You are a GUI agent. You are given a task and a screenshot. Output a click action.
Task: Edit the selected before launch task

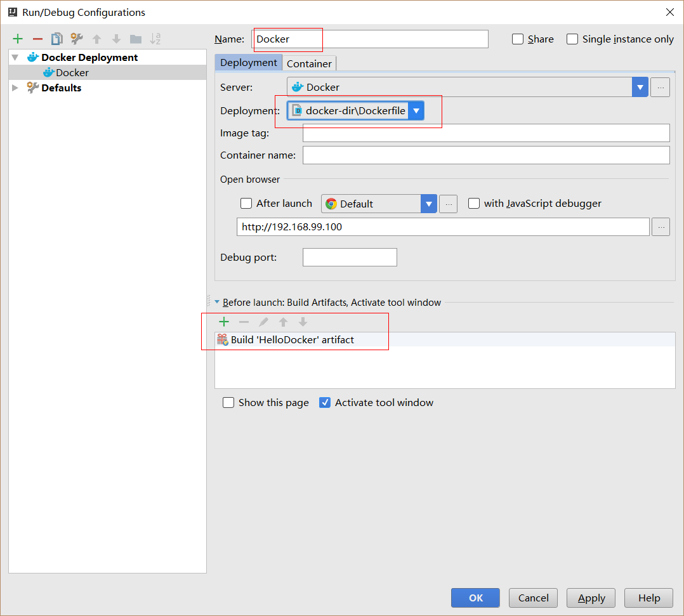point(263,322)
